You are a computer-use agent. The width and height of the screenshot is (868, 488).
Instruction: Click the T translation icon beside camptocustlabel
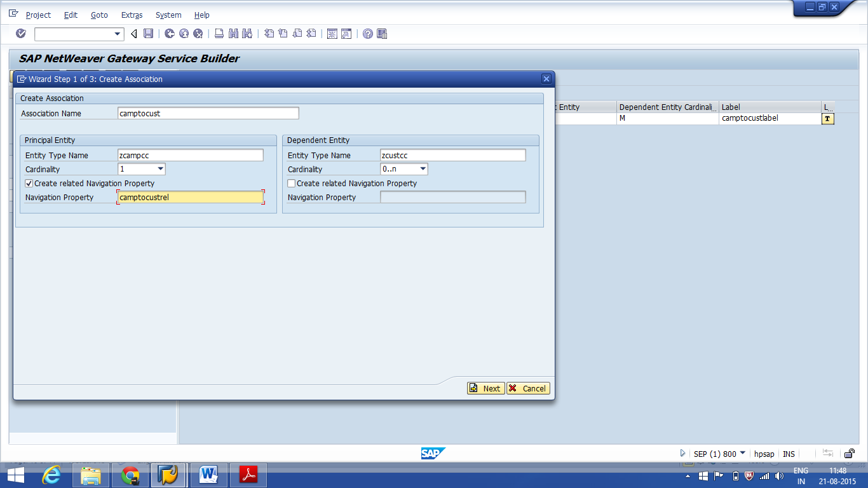827,118
